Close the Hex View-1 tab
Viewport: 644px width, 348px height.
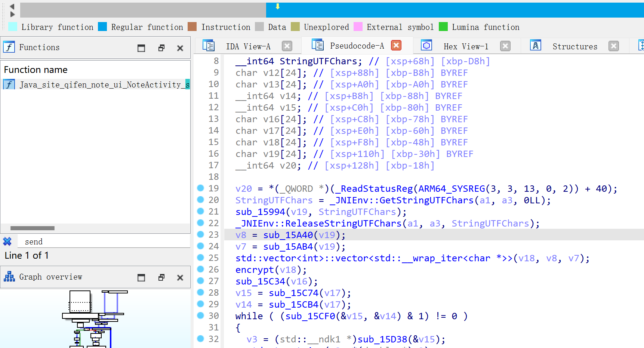click(505, 46)
